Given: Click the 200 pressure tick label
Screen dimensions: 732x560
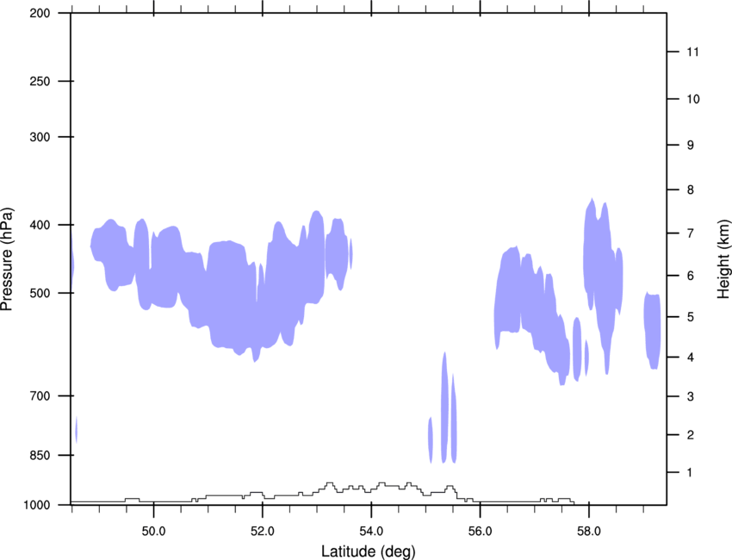Looking at the screenshot, I should click(40, 13).
